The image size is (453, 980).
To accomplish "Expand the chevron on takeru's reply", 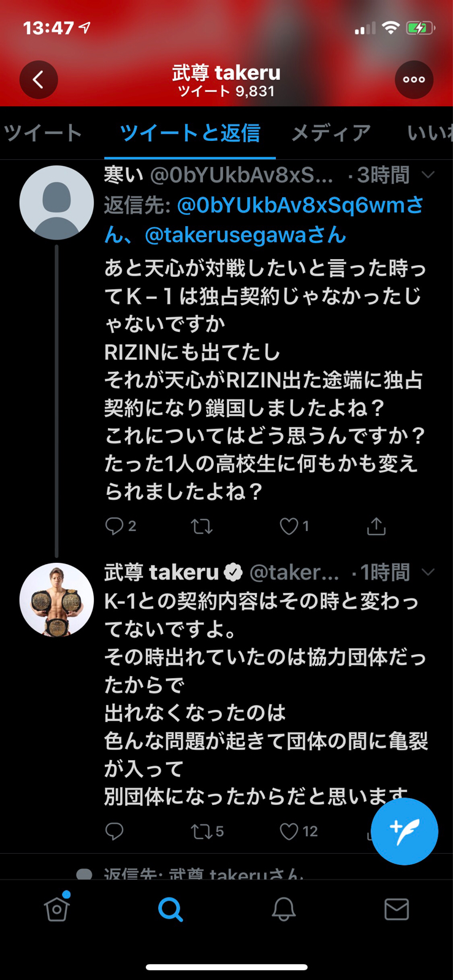I will pos(428,572).
